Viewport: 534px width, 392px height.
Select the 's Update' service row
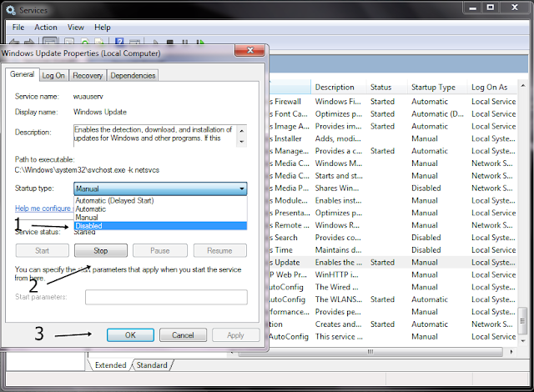click(x=393, y=263)
